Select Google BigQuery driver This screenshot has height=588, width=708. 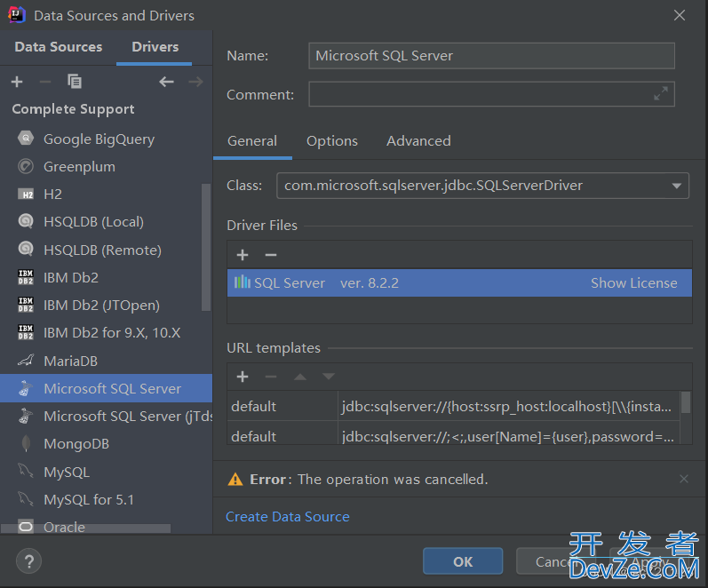pos(106,139)
